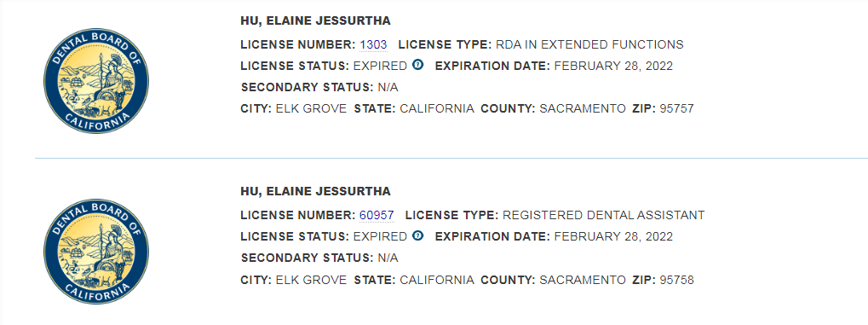868x325 pixels.
Task: Click the REGISTERED DENTAL ASSISTANT license type
Action: [x=603, y=215]
